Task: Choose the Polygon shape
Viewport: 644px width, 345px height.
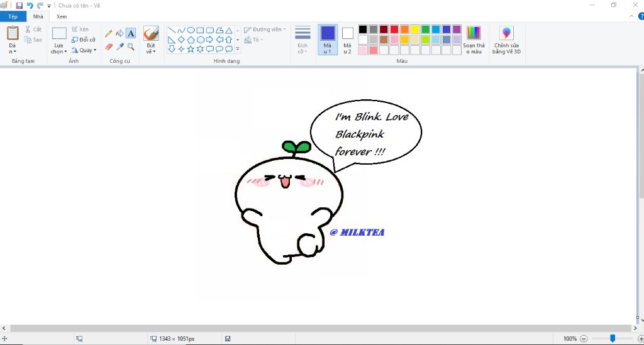Action: coord(219,30)
